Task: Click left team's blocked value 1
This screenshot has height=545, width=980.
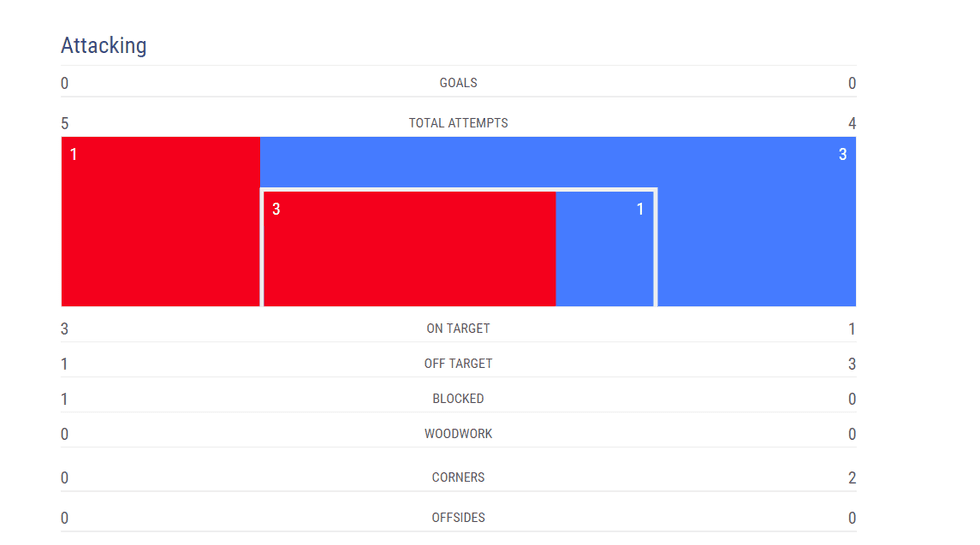Action: [65, 399]
